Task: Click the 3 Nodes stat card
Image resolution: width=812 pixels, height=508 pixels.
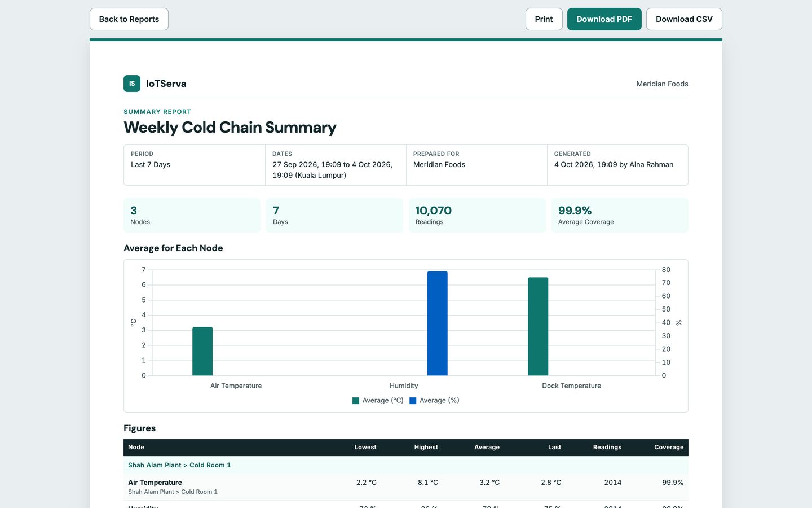Action: click(x=192, y=215)
